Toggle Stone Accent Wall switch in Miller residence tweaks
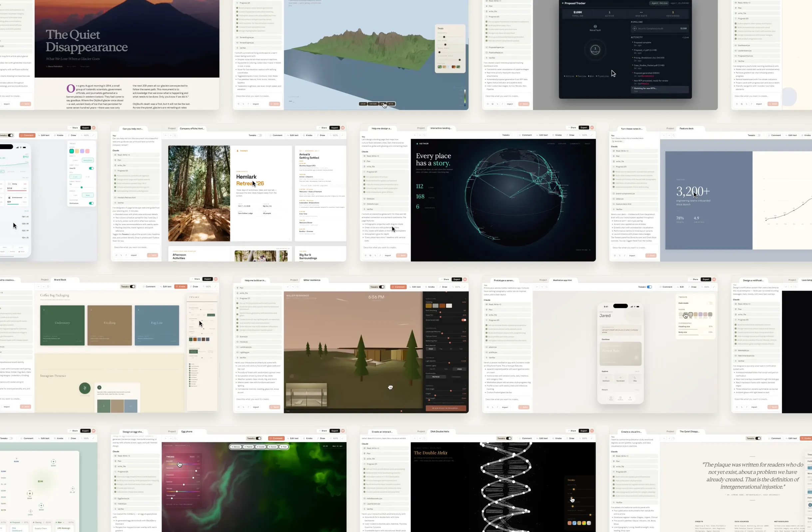The image size is (812, 532). (x=464, y=320)
